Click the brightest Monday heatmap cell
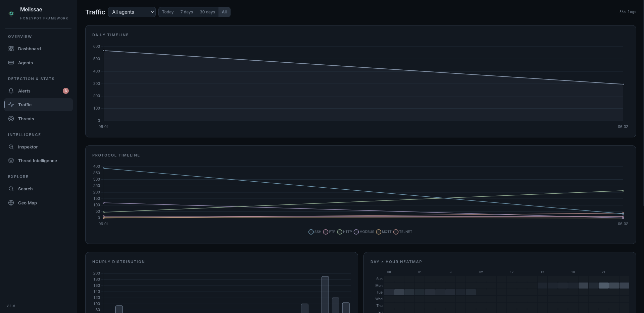Image resolution: width=644 pixels, height=313 pixels. (x=604, y=286)
